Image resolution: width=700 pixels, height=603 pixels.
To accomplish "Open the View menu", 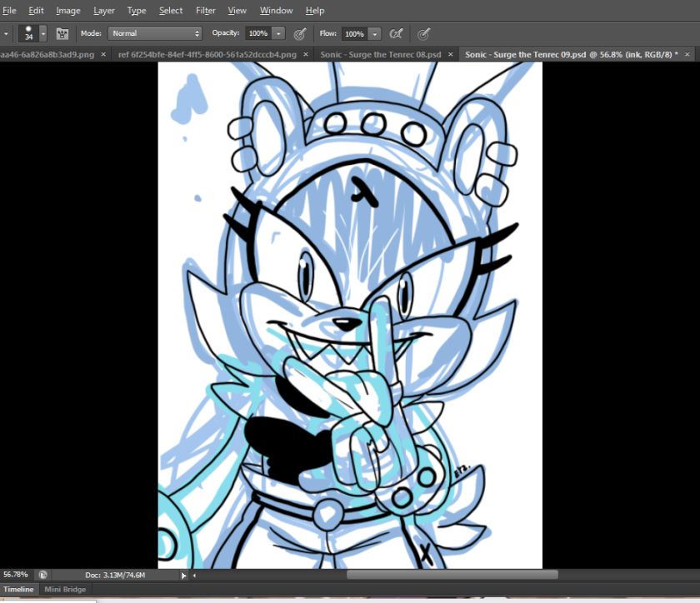I will tap(237, 10).
